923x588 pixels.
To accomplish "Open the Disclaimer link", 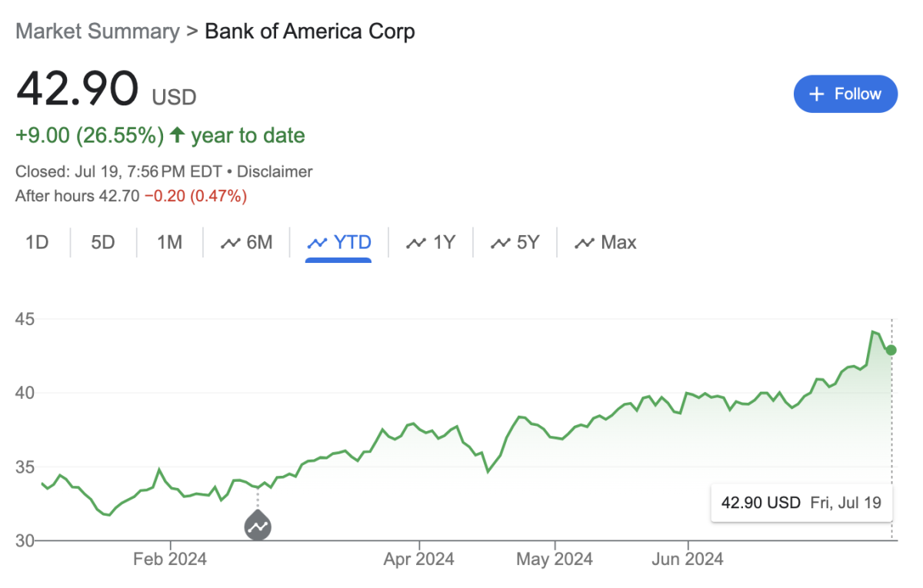I will pyautogui.click(x=275, y=171).
